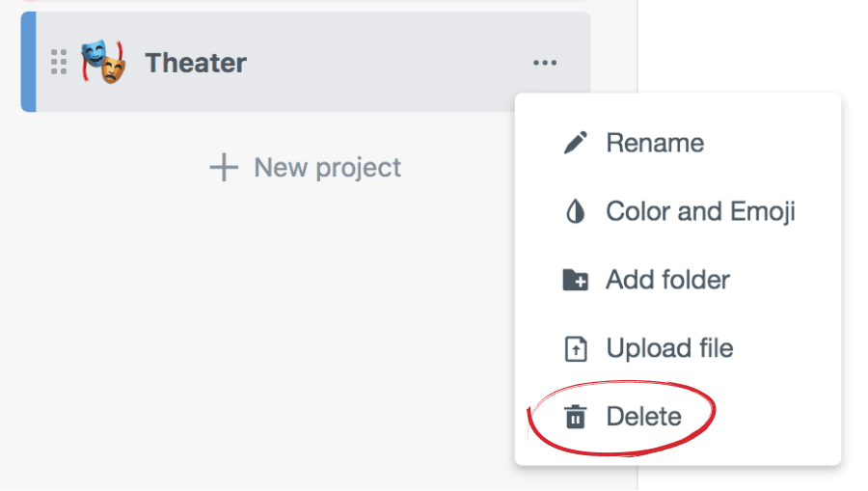Click the pencil icon beside Rename
Viewport: 868px width, 491px height.
pos(575,144)
